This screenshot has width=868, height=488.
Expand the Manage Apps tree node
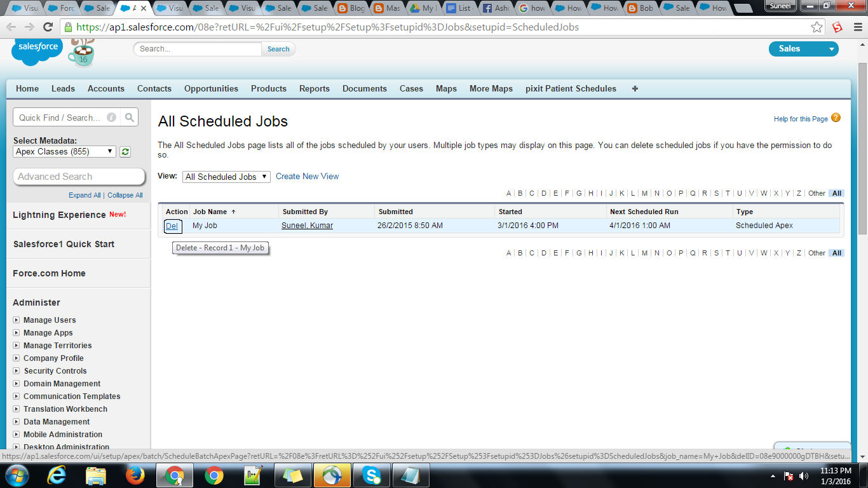click(17, 333)
